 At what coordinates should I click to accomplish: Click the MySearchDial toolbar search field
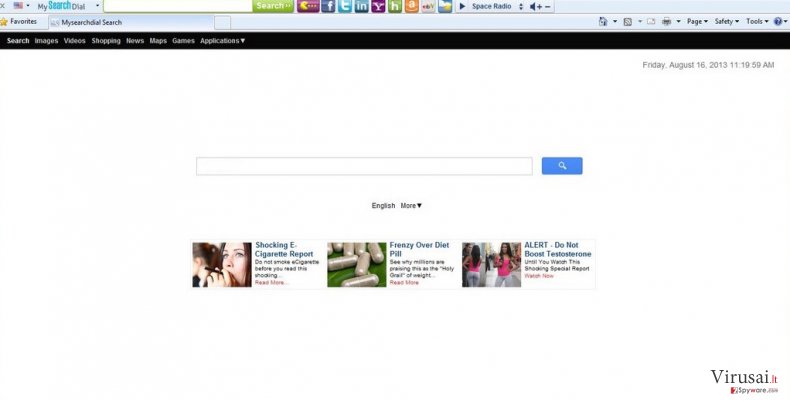(x=178, y=6)
